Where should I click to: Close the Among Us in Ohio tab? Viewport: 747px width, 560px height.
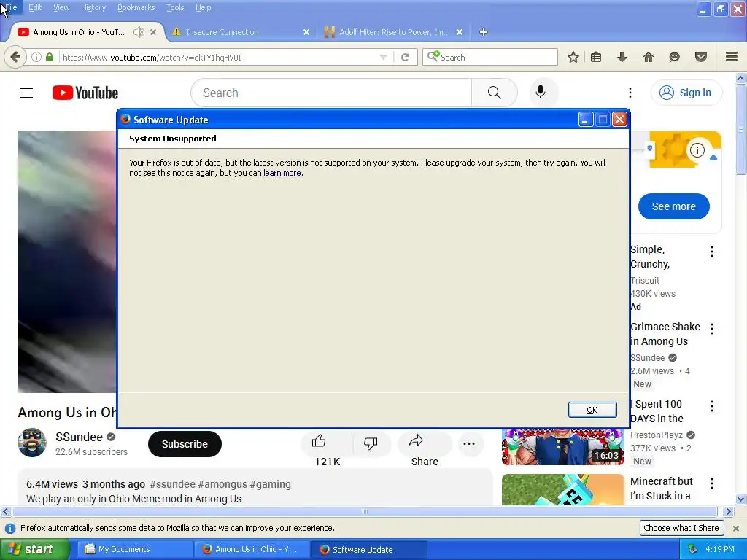pyautogui.click(x=153, y=32)
